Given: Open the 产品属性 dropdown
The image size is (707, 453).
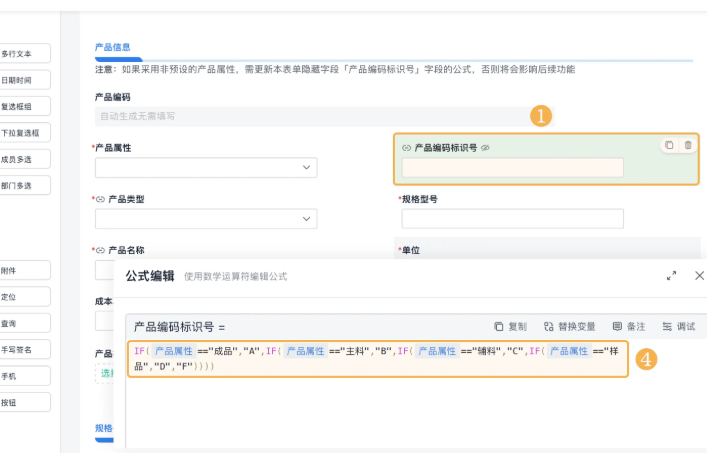Looking at the screenshot, I should click(x=206, y=168).
